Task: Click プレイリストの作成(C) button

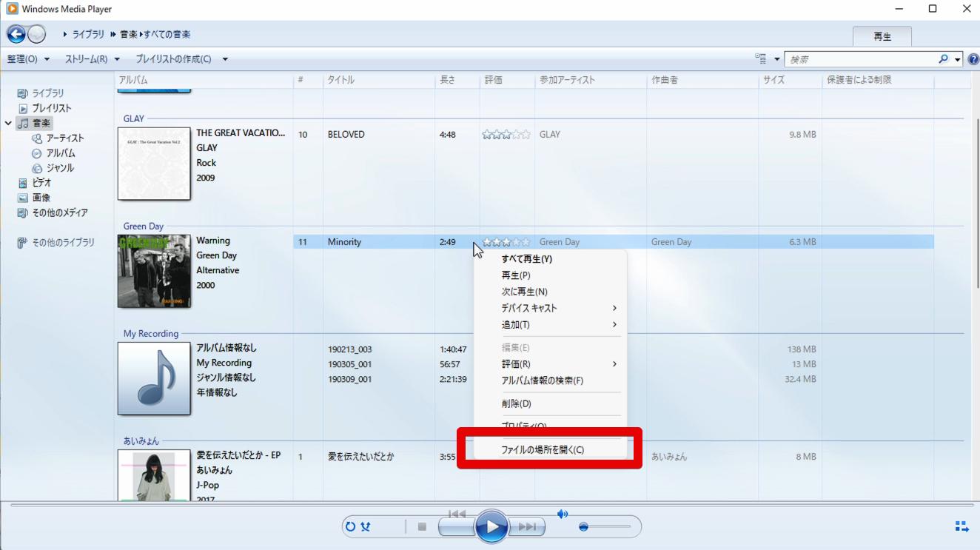Action: (x=173, y=59)
